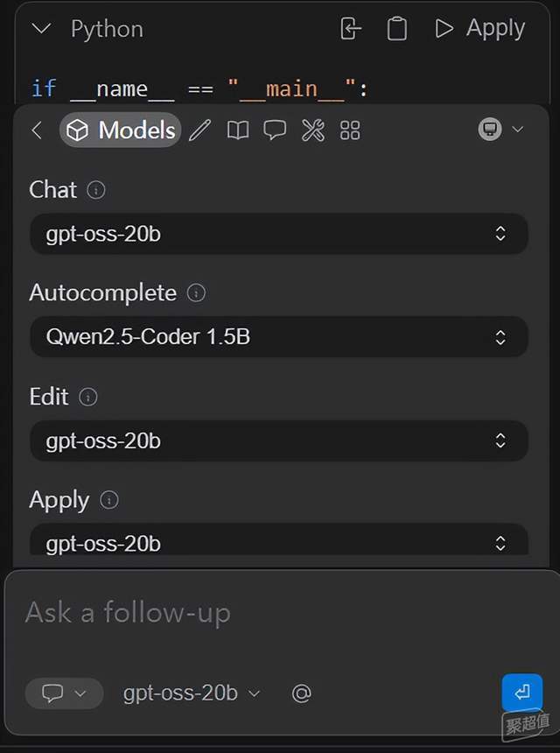
Task: Collapse the Python code block chevron
Action: [41, 29]
